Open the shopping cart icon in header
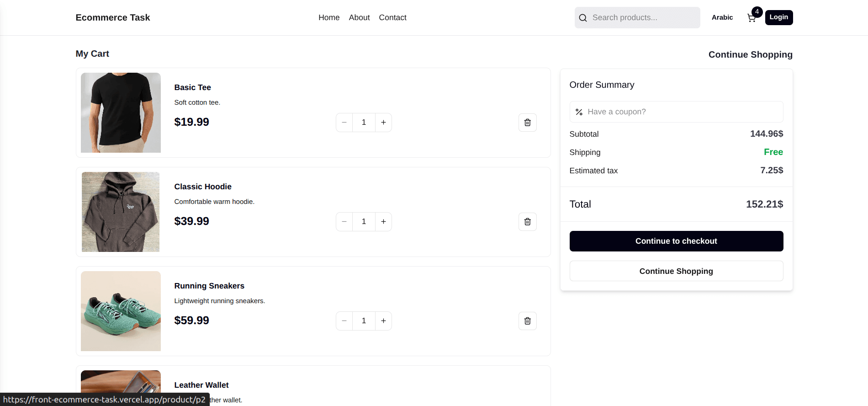This screenshot has height=406, width=868. point(752,18)
